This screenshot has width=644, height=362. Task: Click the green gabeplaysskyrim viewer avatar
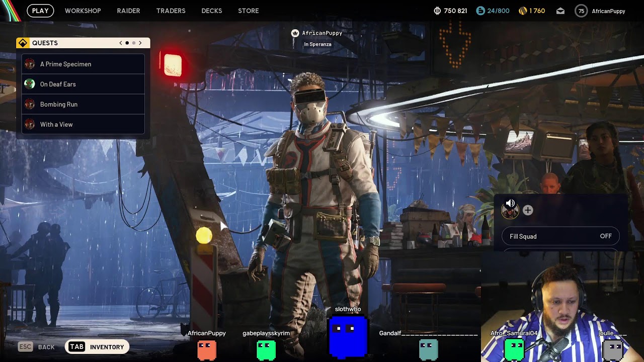pos(266,350)
